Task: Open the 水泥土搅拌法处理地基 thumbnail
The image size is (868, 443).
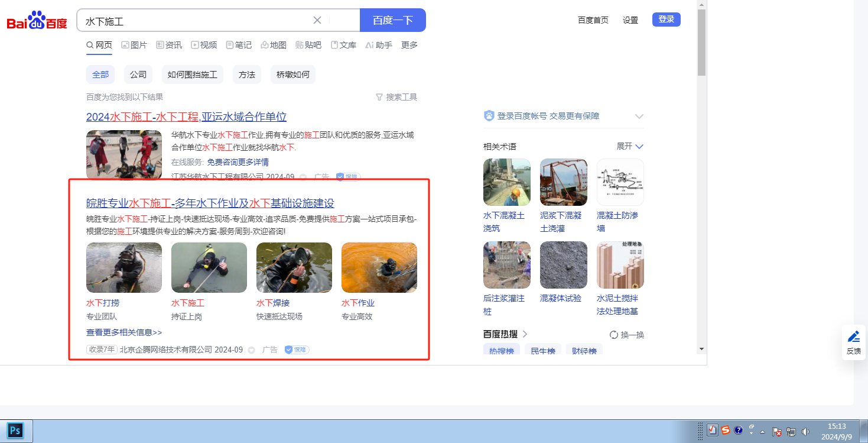Action: point(620,265)
